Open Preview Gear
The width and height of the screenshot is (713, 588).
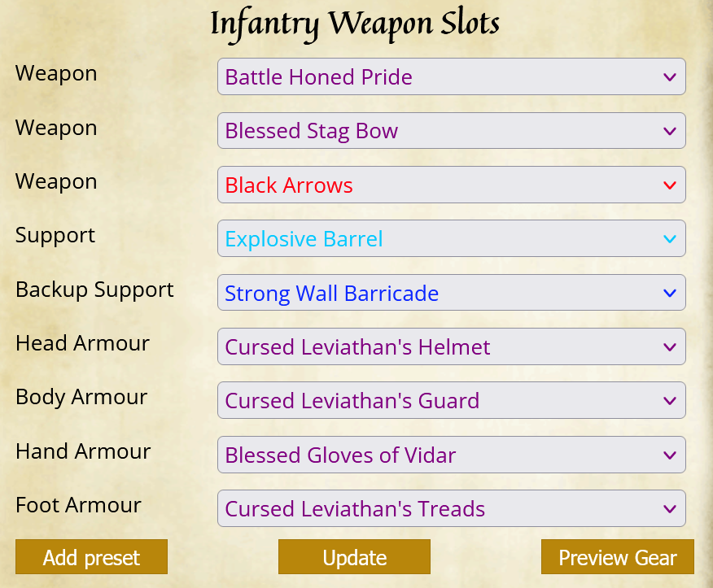pyautogui.click(x=618, y=556)
